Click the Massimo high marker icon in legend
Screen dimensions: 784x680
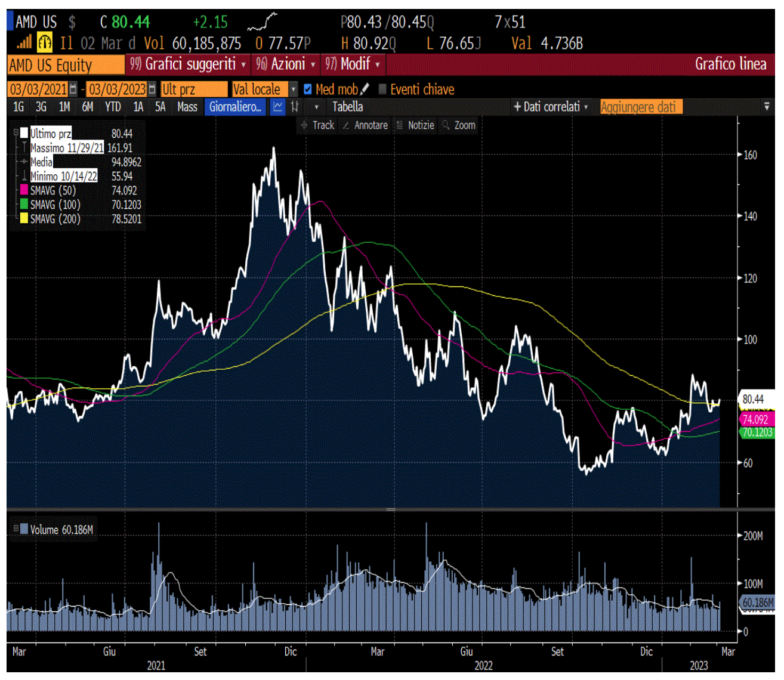[24, 148]
